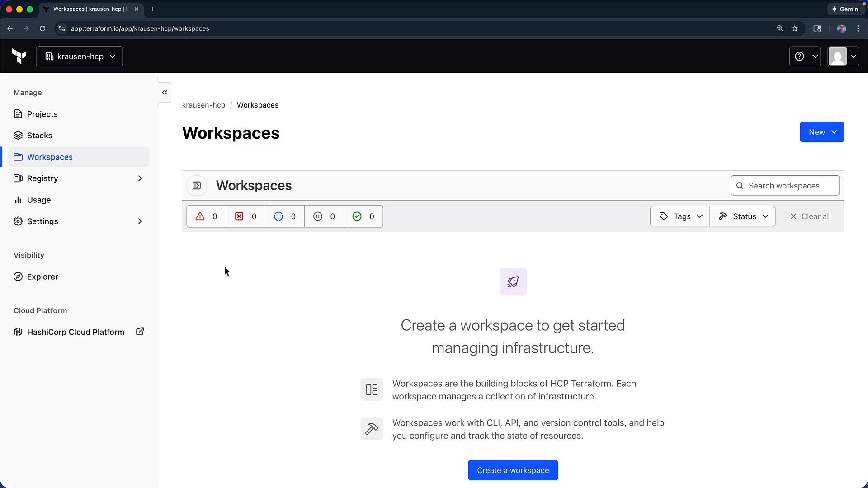Go back with the browser back arrow
The width and height of the screenshot is (868, 488).
click(10, 28)
